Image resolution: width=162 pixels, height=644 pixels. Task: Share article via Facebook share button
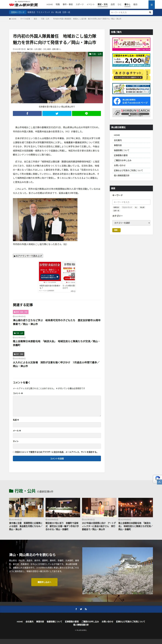tap(27, 113)
